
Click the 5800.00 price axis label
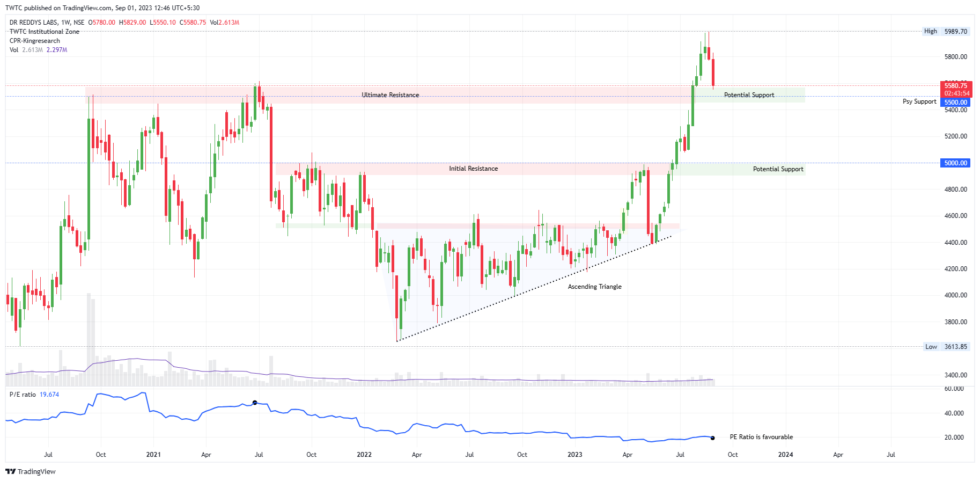click(956, 57)
